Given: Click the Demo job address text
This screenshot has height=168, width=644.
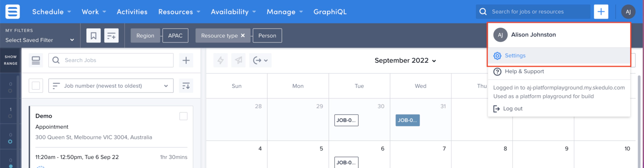Looking at the screenshot, I should [94, 137].
